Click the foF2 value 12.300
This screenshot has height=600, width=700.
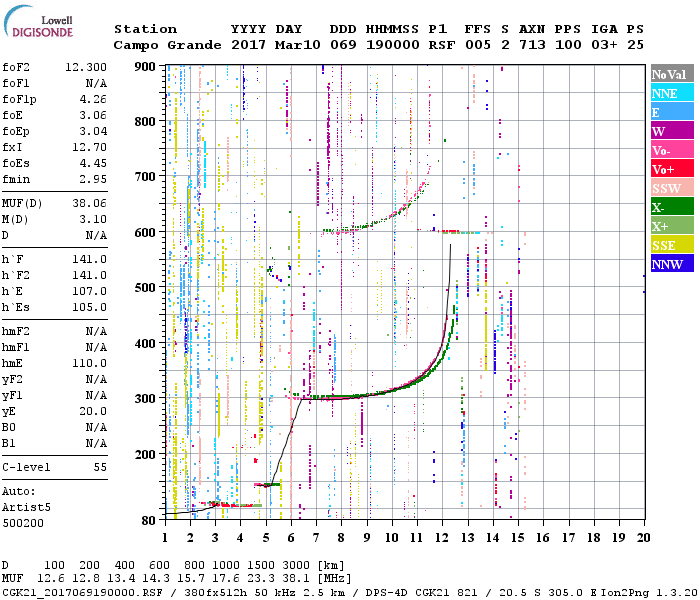85,65
